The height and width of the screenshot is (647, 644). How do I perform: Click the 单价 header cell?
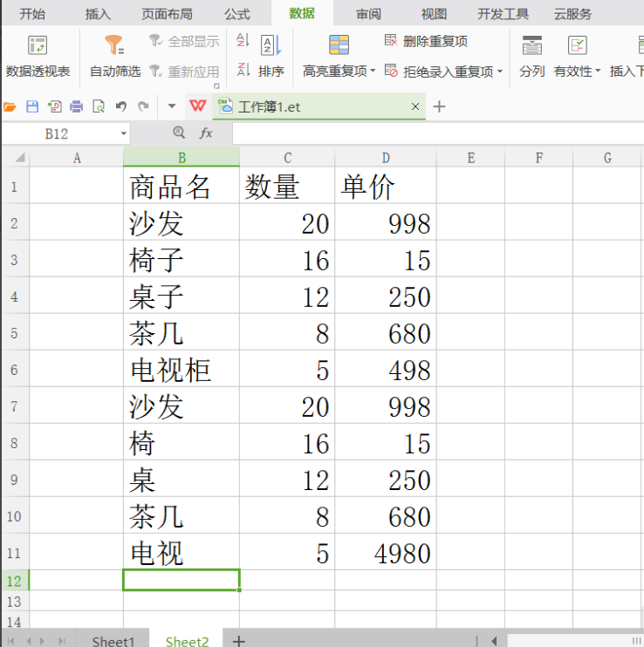(x=386, y=187)
